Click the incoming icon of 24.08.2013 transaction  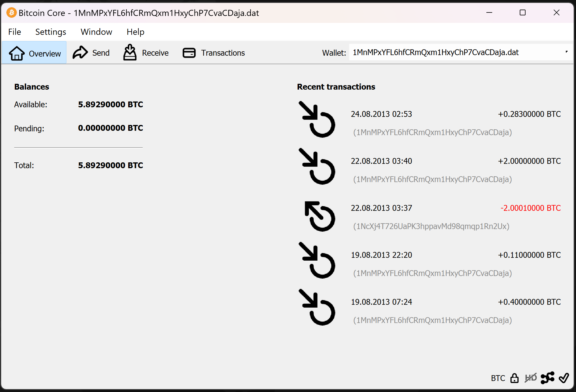click(x=317, y=119)
